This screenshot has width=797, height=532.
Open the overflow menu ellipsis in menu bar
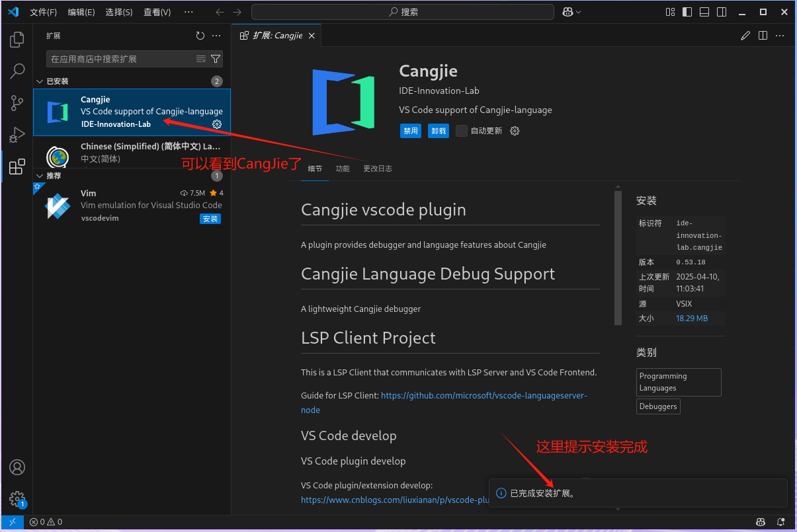pyautogui.click(x=189, y=12)
